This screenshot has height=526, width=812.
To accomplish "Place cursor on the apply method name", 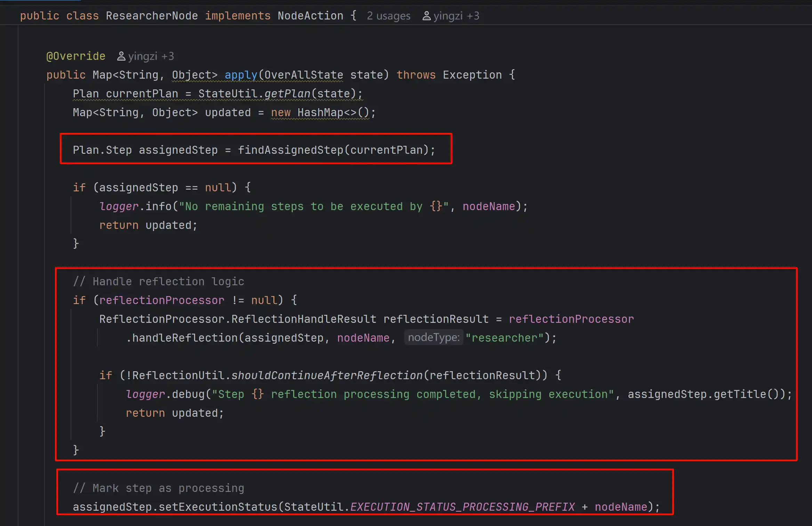I will pyautogui.click(x=241, y=75).
